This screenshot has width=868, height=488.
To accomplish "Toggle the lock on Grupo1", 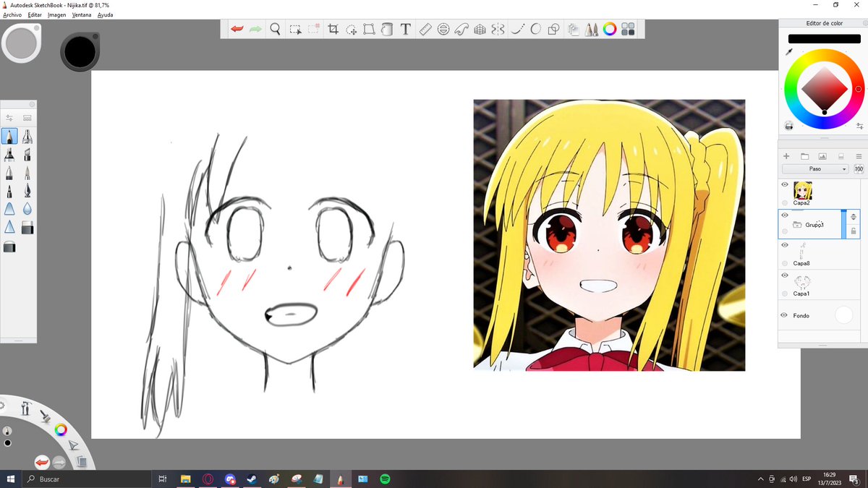I will coord(854,231).
